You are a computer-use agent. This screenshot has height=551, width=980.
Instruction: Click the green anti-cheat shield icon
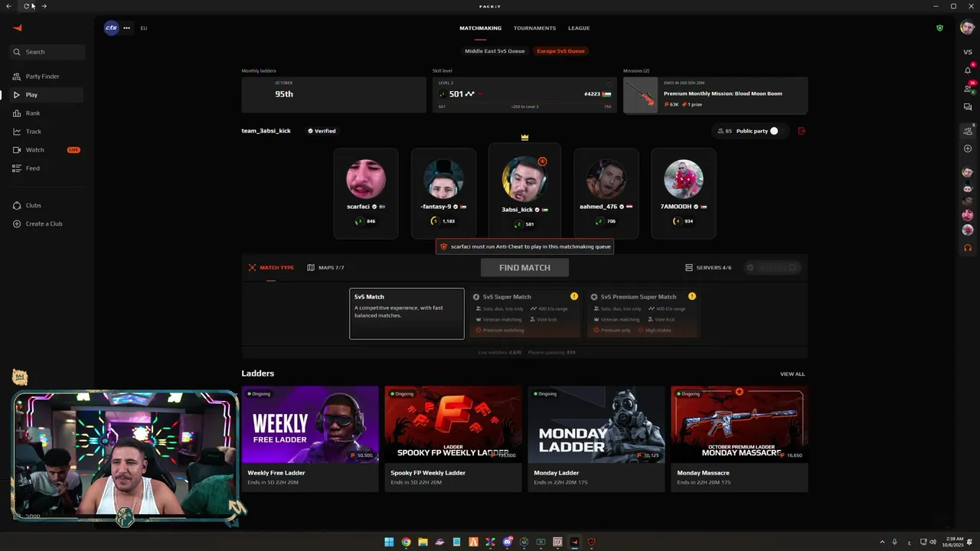(x=939, y=28)
